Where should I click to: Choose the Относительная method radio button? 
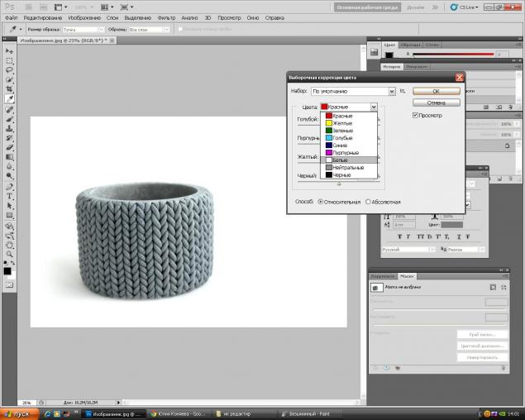pyautogui.click(x=321, y=202)
